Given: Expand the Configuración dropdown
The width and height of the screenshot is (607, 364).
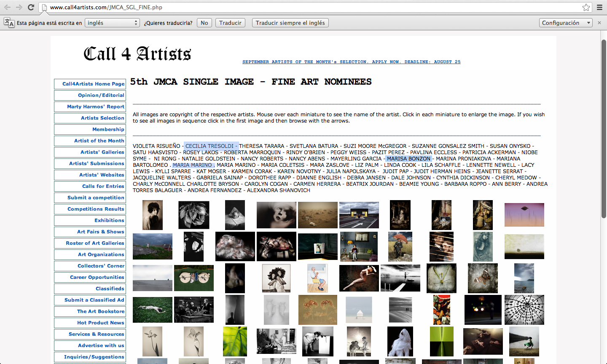Looking at the screenshot, I should tap(566, 23).
